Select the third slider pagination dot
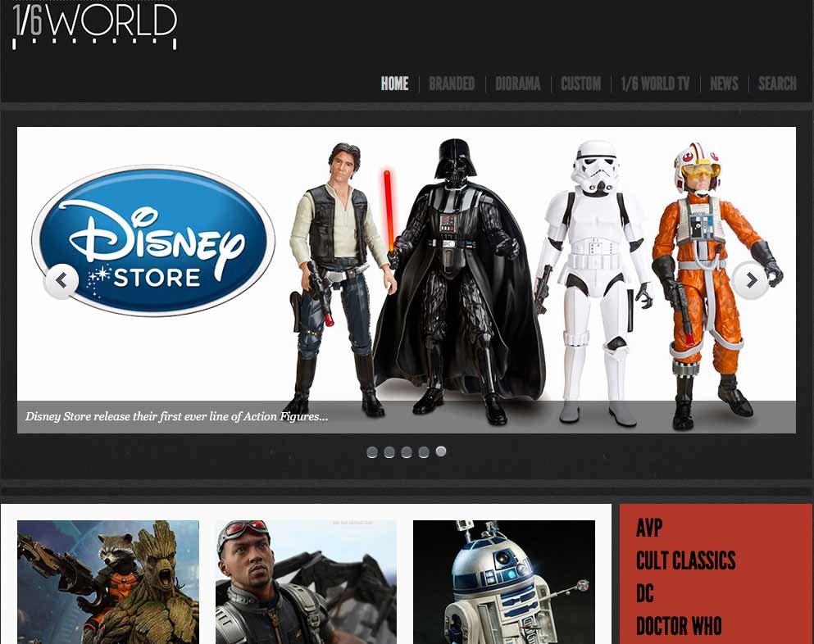The width and height of the screenshot is (814, 644). (407, 452)
